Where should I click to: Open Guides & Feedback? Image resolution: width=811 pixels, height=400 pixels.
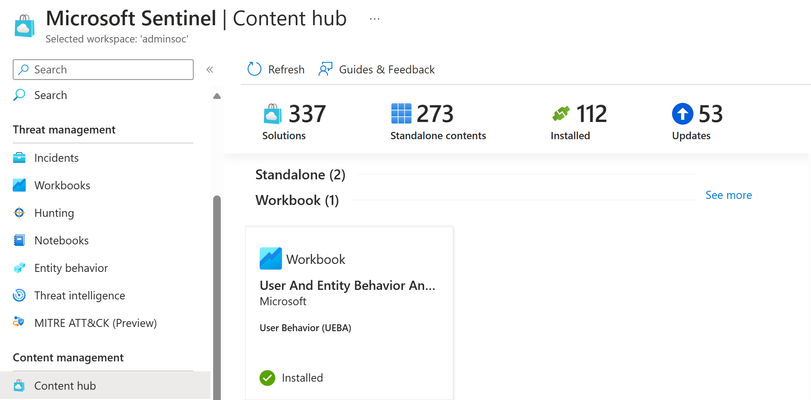[387, 69]
